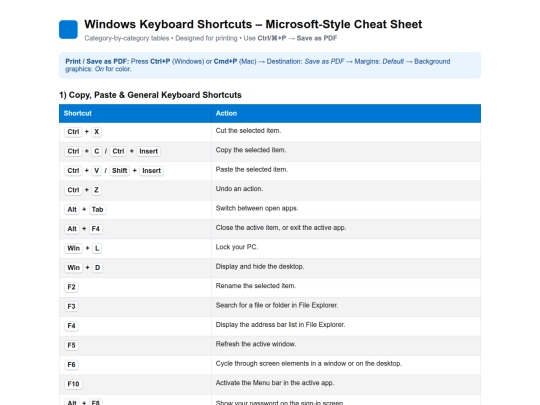Click the F3 key cap

pos(71,307)
